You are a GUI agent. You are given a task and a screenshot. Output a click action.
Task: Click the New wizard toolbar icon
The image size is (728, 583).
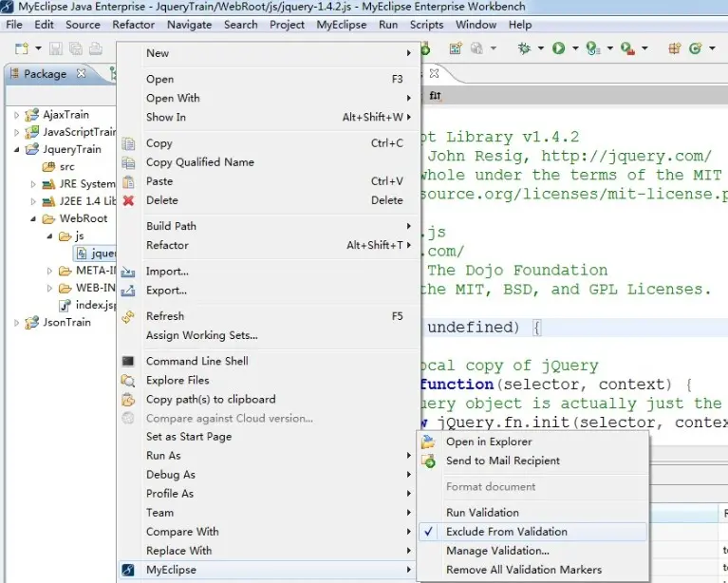22,48
